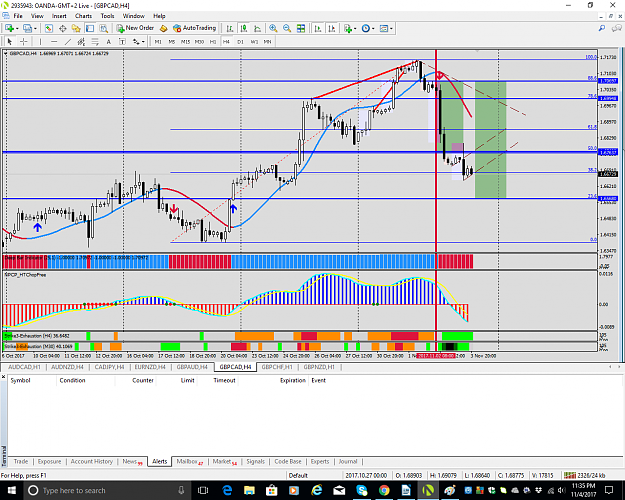
Task: Switch to the GBPAUD,H4 chart tab
Action: 192,367
